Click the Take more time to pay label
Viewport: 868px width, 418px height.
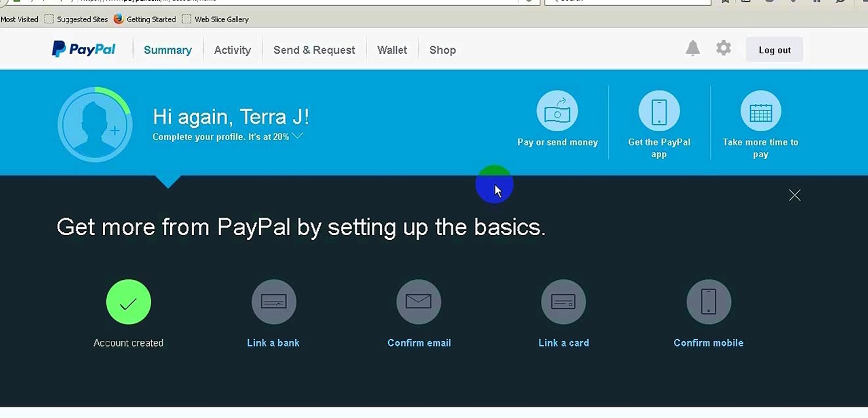(x=761, y=148)
